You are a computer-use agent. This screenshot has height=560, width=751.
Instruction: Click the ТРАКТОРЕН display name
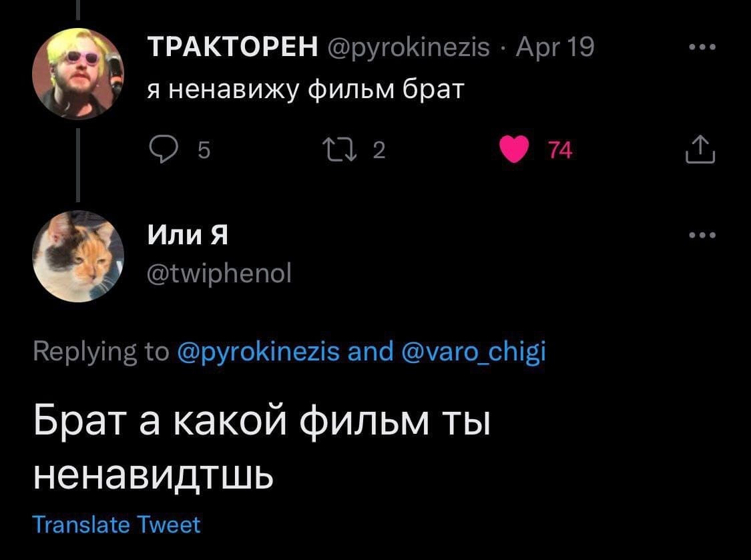[x=232, y=47]
